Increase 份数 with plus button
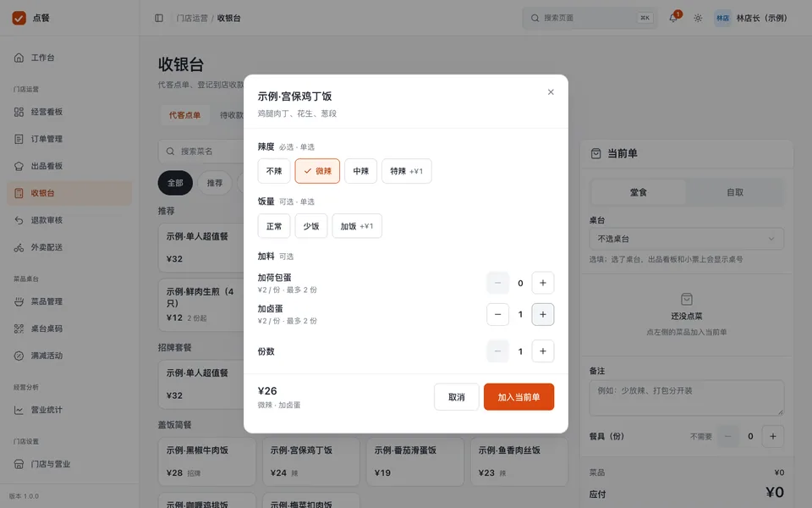 [x=543, y=351]
